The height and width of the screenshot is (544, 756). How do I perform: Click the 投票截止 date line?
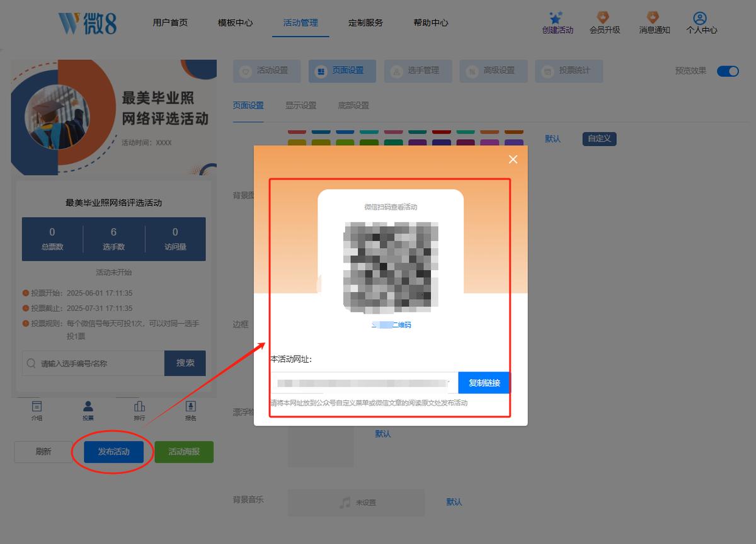(x=77, y=309)
